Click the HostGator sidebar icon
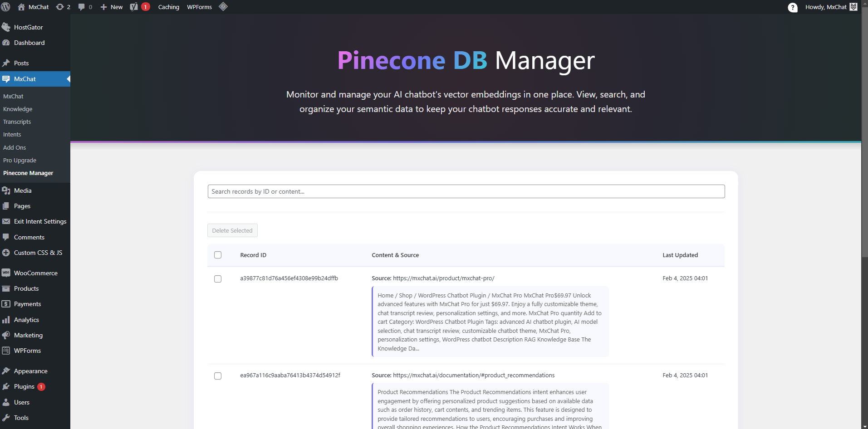This screenshot has height=429, width=868. tap(6, 27)
